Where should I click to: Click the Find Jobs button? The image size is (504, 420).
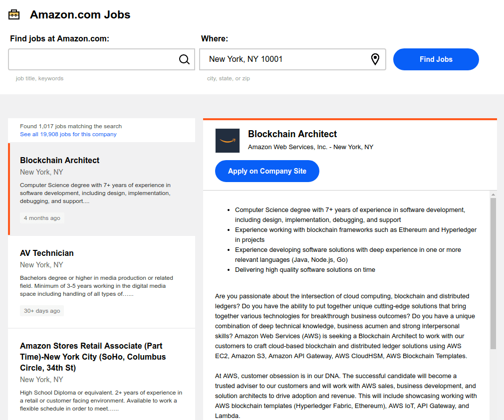point(436,59)
